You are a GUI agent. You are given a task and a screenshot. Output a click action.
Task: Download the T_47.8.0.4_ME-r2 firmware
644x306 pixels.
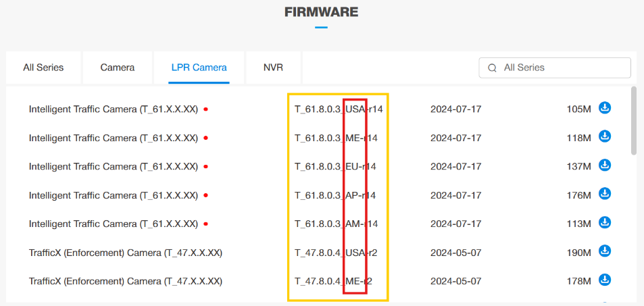[x=605, y=280]
